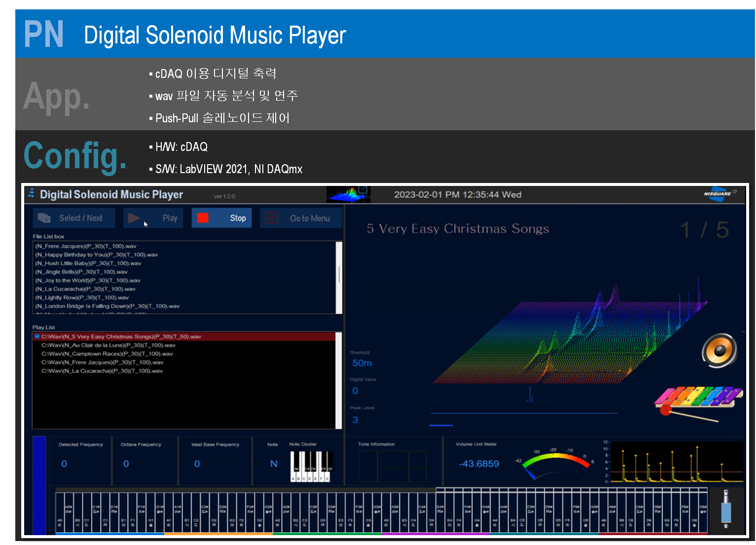Screen dimensions: 756x545
Task: Click the Volume Unit Meter gauge
Action: pyautogui.click(x=555, y=464)
